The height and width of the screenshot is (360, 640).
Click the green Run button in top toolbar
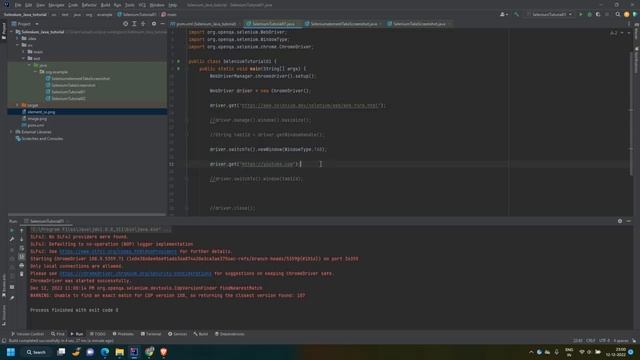tap(581, 14)
